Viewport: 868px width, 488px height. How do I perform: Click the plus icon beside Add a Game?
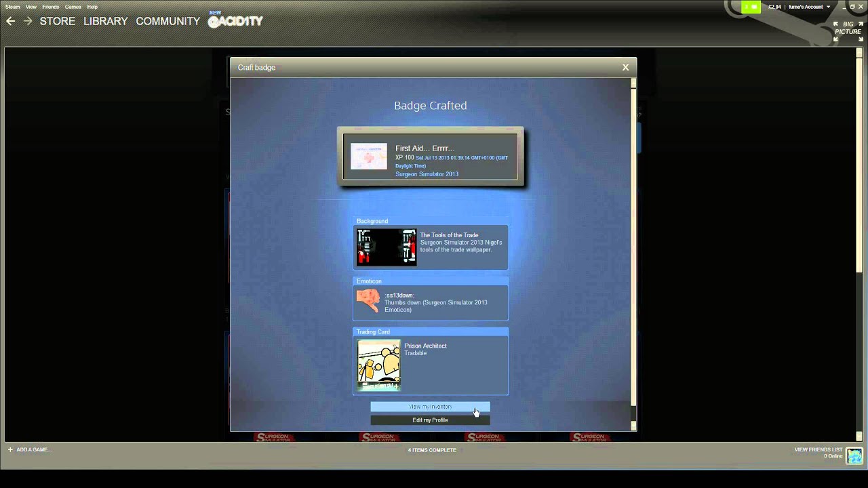tap(10, 449)
